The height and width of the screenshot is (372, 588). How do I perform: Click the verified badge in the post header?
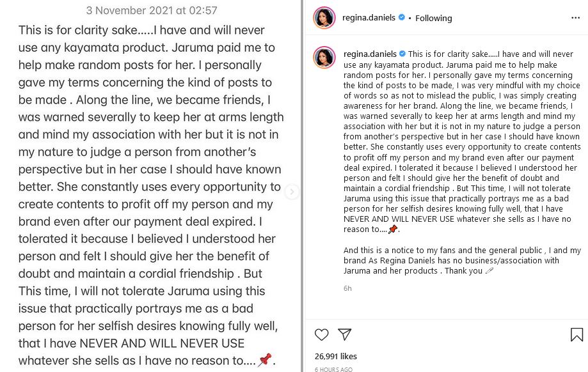click(401, 18)
